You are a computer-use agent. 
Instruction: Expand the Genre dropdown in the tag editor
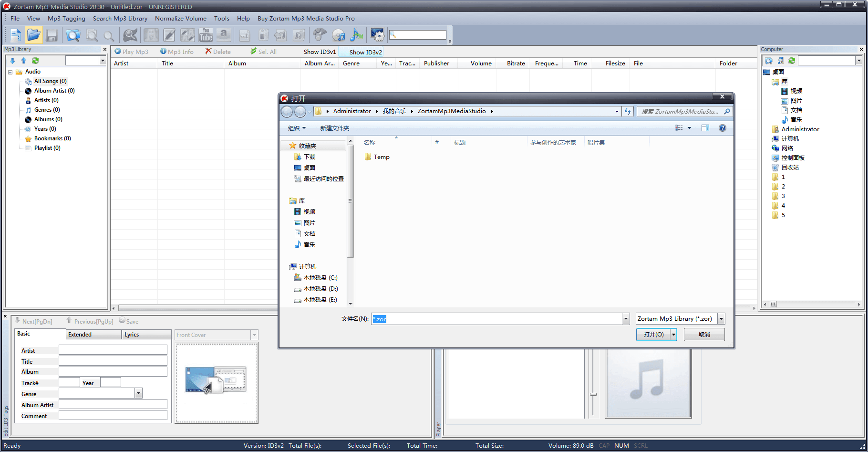(138, 394)
